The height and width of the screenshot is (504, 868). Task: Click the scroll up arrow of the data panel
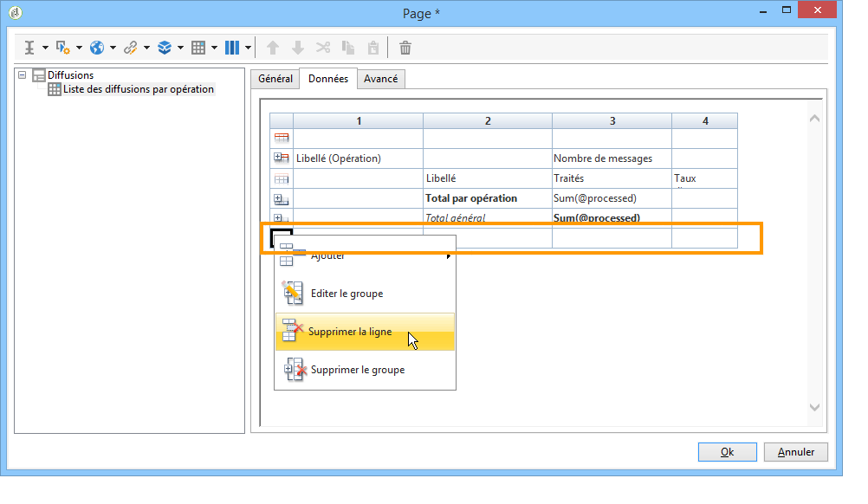tap(814, 119)
